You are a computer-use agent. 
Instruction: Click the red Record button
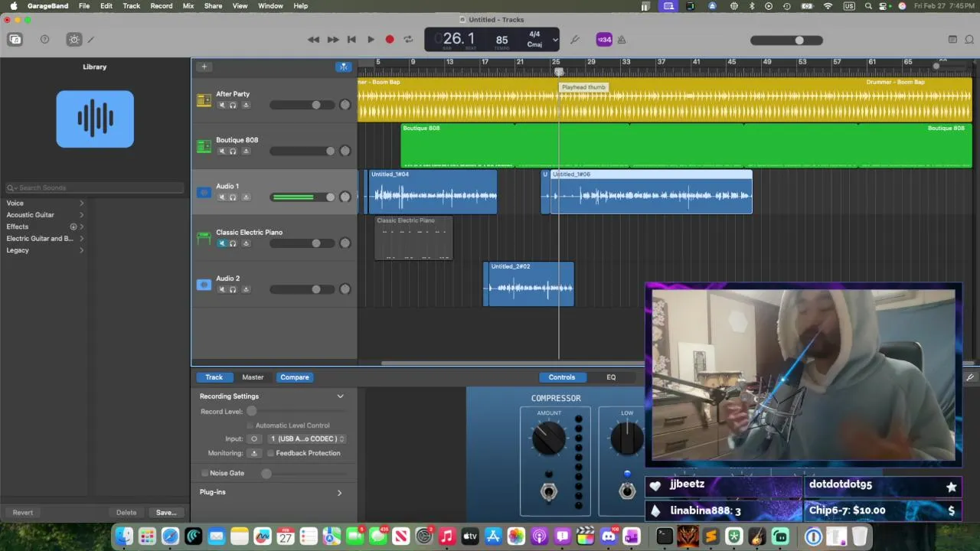[390, 40]
